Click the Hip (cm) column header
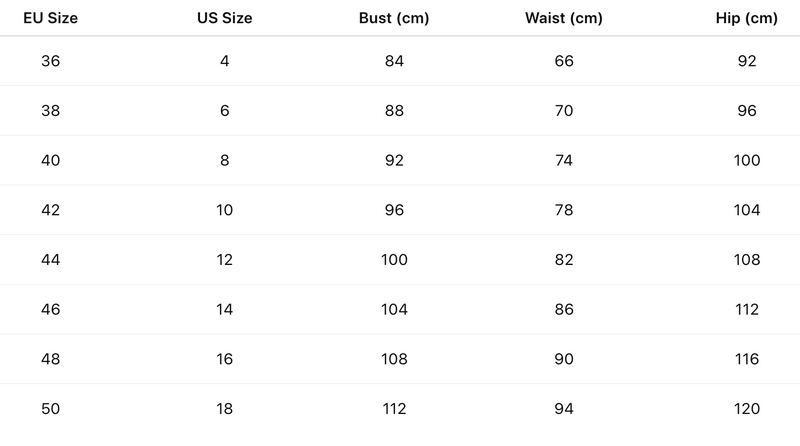The height and width of the screenshot is (446, 800). [746, 18]
